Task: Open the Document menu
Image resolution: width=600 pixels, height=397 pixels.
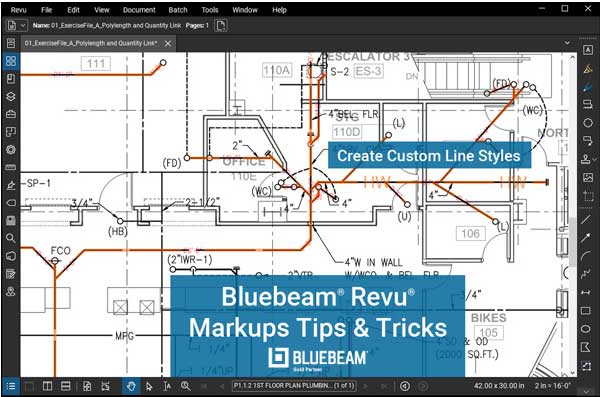Action: click(x=139, y=10)
